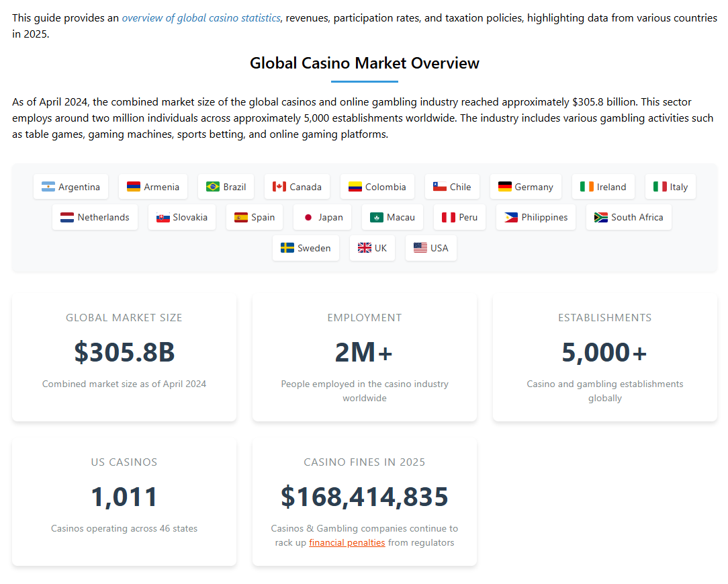The width and height of the screenshot is (728, 584).
Task: Click the Philippines flag icon
Action: point(511,218)
